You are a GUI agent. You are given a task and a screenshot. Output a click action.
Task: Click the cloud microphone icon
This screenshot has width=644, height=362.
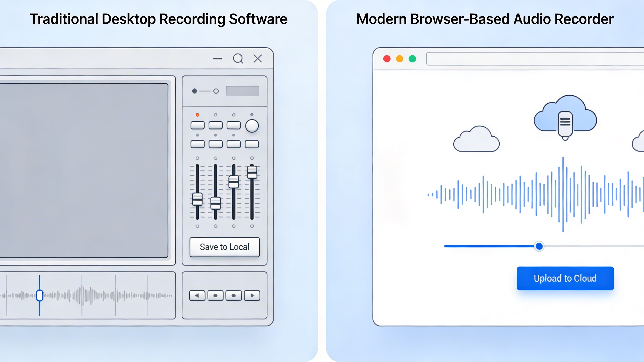pyautogui.click(x=565, y=118)
